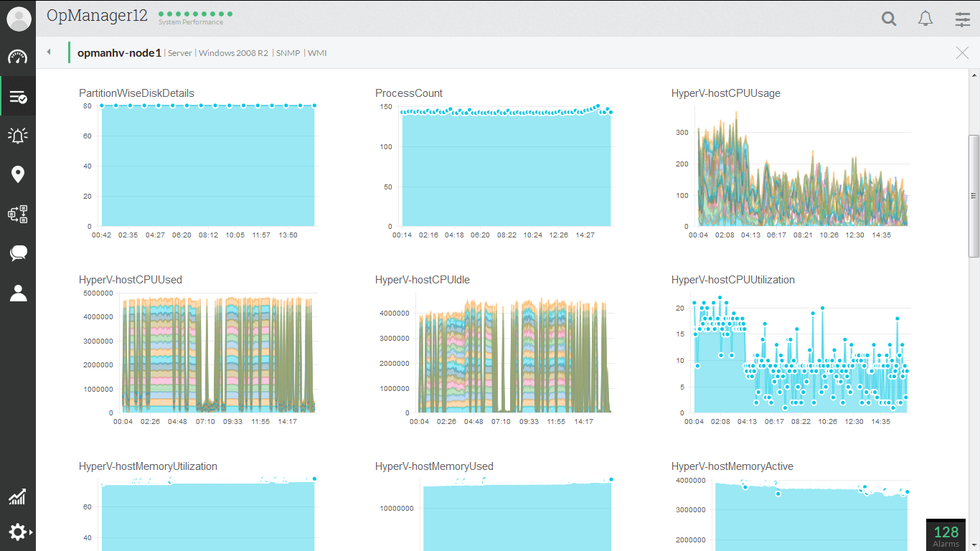Open the Reports chart icon in sidebar
Screen dimensions: 980x551
point(18,496)
